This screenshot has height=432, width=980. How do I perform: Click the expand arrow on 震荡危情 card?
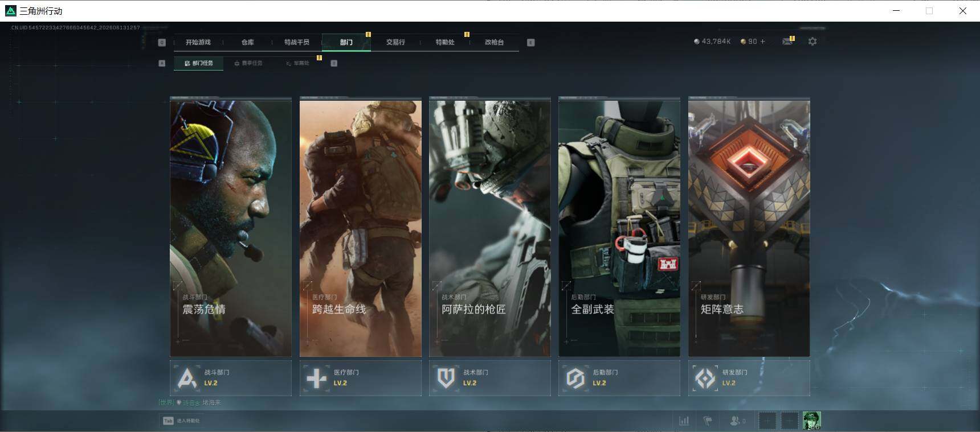click(x=178, y=285)
